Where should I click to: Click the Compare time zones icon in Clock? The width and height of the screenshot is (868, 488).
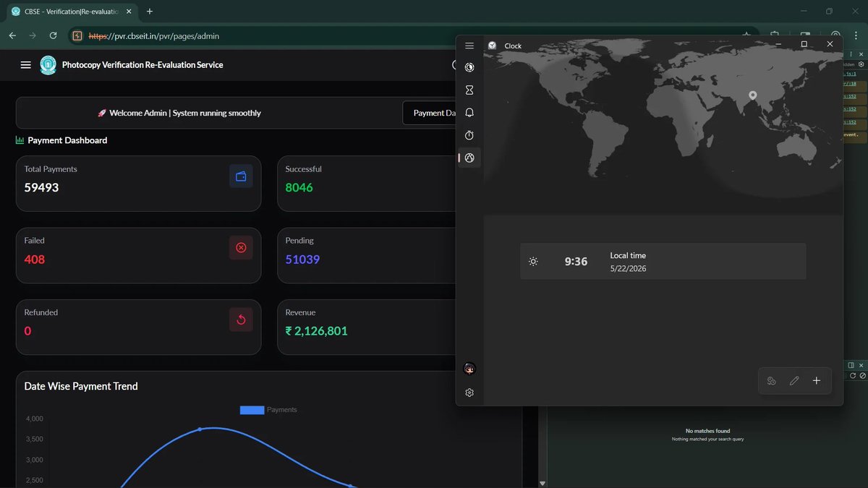click(772, 381)
